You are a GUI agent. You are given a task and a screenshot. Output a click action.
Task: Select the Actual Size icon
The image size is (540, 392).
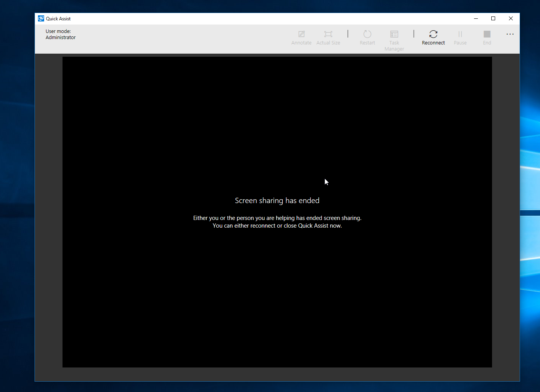coord(328,34)
